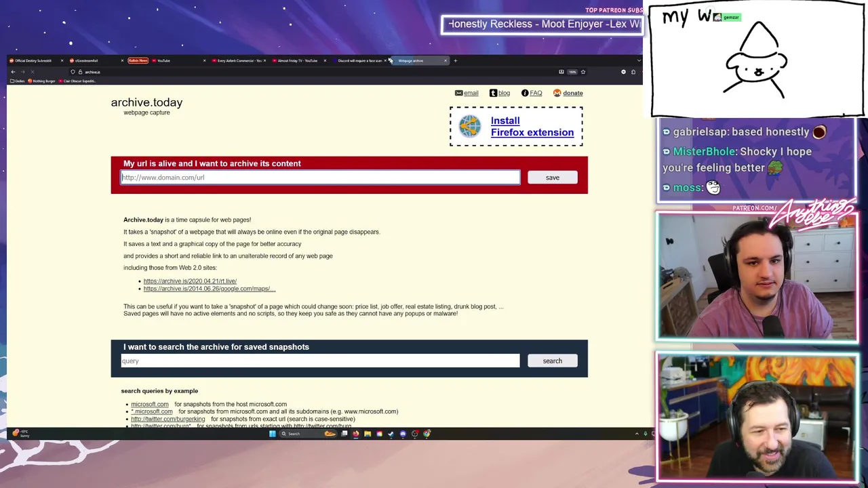The image size is (868, 488).
Task: Open the weather widget on taskbar
Action: coord(20,433)
